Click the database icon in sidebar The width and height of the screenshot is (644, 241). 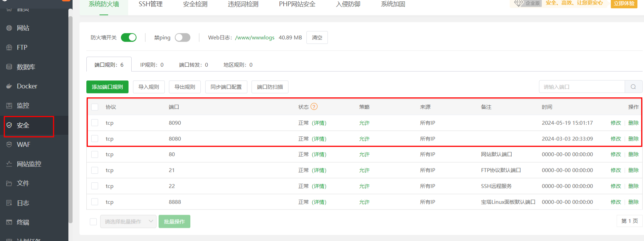[9, 67]
